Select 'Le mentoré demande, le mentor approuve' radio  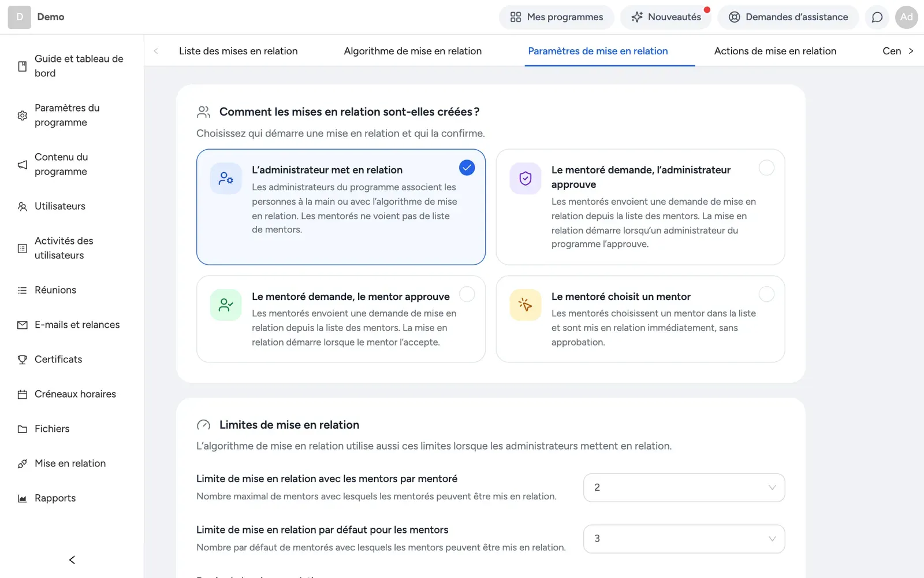467,294
